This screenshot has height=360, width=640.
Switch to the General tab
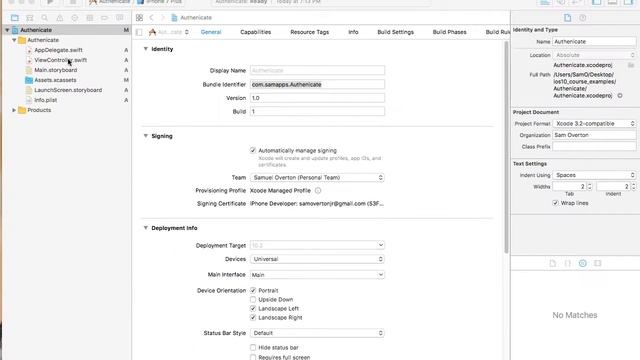pyautogui.click(x=211, y=32)
